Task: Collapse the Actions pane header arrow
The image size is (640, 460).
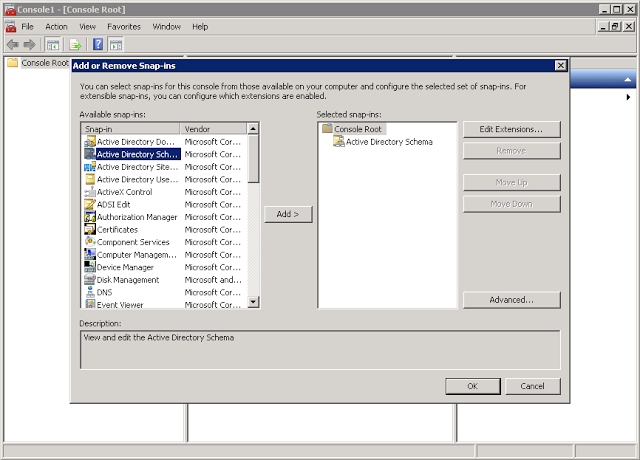Action: 628,80
